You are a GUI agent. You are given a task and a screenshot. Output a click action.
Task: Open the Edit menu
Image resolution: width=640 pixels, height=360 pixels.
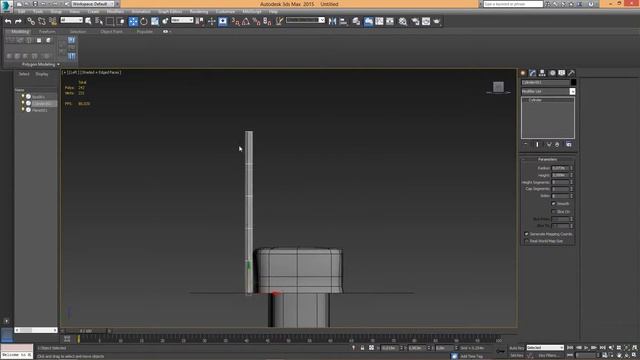tap(21, 12)
